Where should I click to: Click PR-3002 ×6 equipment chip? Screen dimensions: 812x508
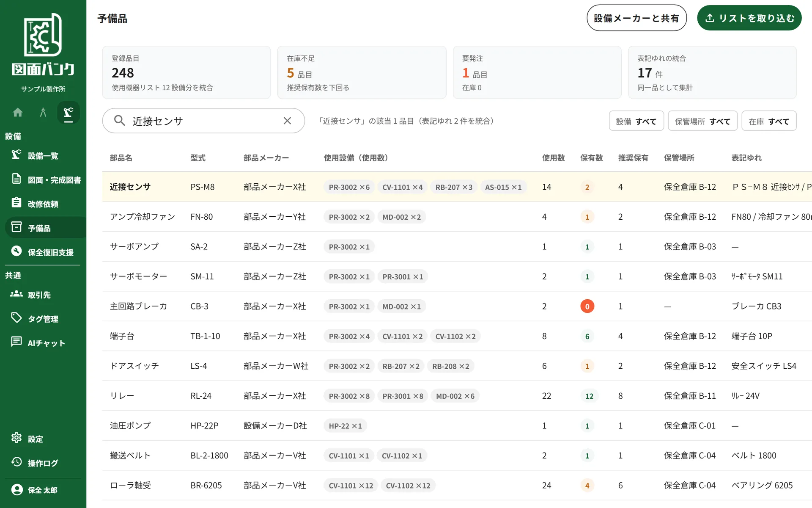click(349, 187)
